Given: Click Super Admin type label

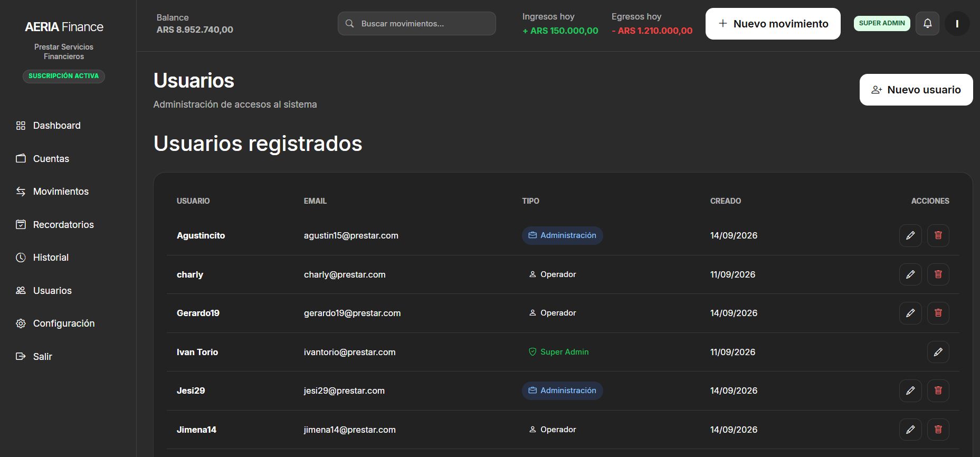Looking at the screenshot, I should (x=559, y=352).
